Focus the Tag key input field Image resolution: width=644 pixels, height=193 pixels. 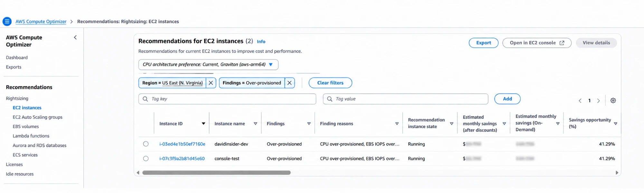point(227,99)
